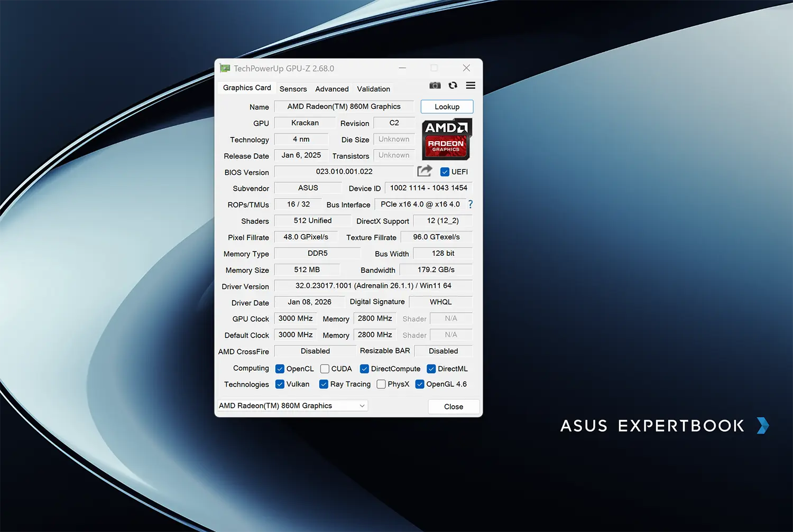Click the refresh icon in toolbar
Screen dimensions: 793x532
point(453,86)
